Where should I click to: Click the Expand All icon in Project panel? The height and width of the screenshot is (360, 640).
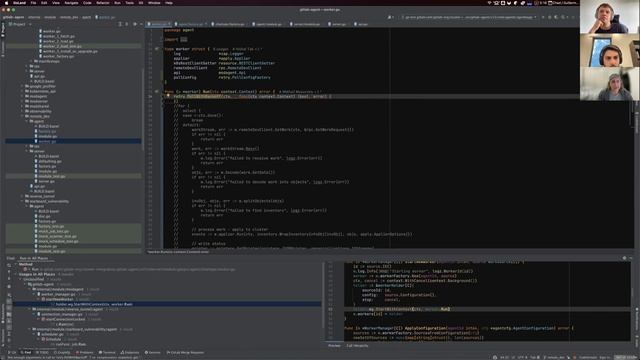120,24
